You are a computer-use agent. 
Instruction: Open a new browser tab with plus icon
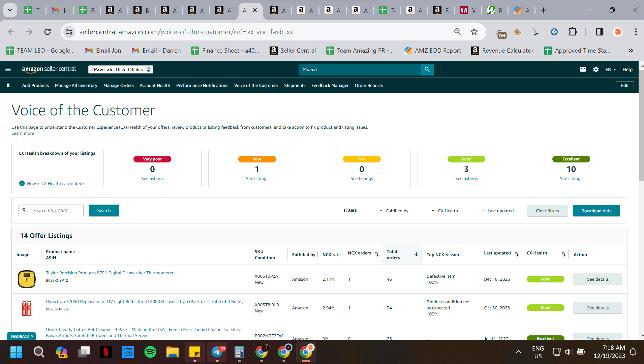pyautogui.click(x=543, y=10)
